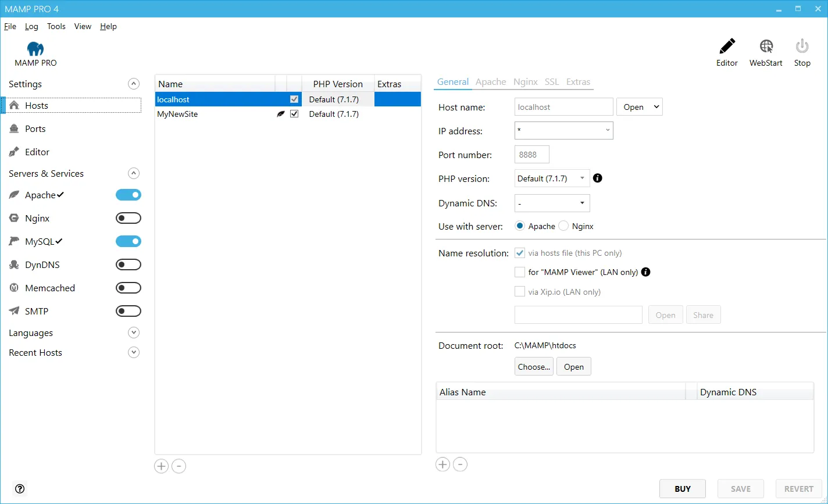Click the help question mark icon
This screenshot has width=828, height=504.
20,489
